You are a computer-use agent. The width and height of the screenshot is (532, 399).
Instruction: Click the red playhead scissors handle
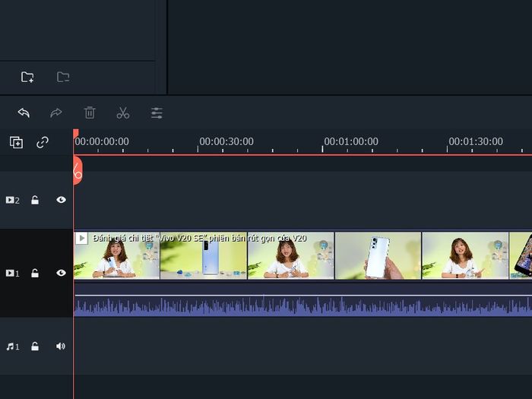point(78,171)
